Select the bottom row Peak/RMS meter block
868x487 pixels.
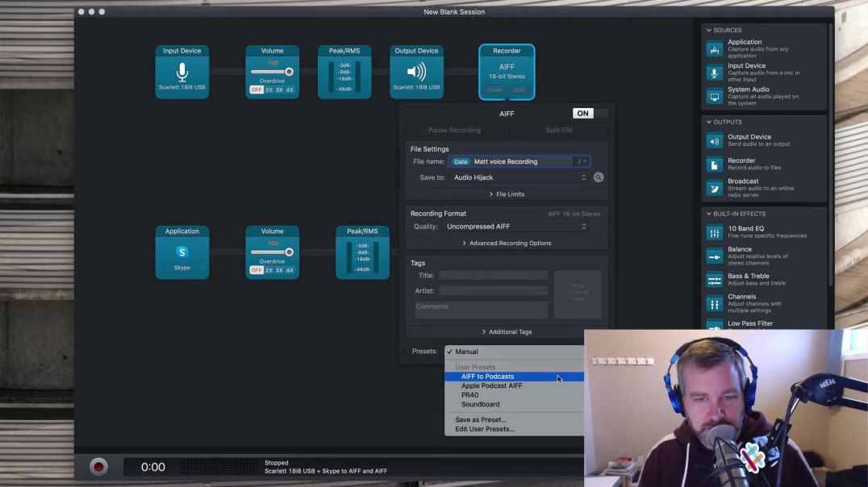pos(362,252)
